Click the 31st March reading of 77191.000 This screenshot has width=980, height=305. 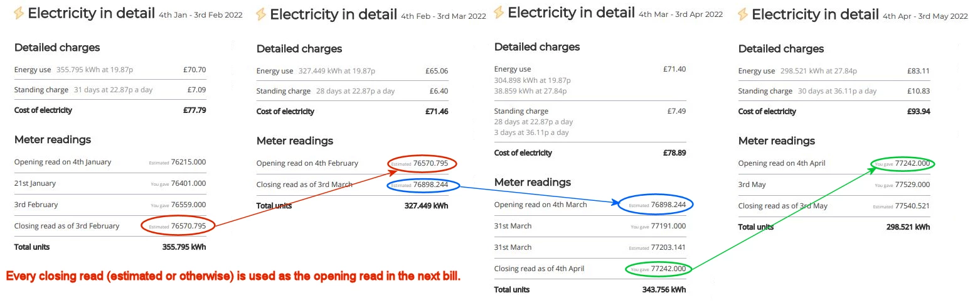click(x=668, y=227)
